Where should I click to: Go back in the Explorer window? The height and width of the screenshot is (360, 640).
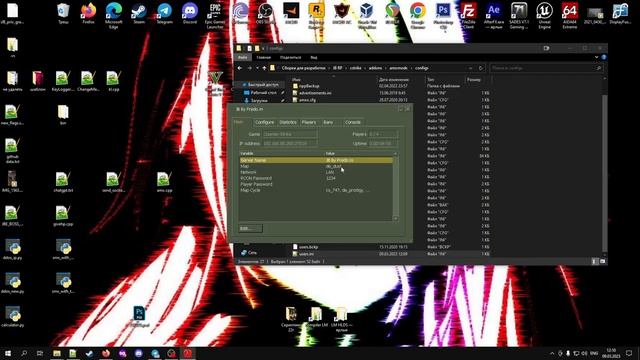point(240,68)
